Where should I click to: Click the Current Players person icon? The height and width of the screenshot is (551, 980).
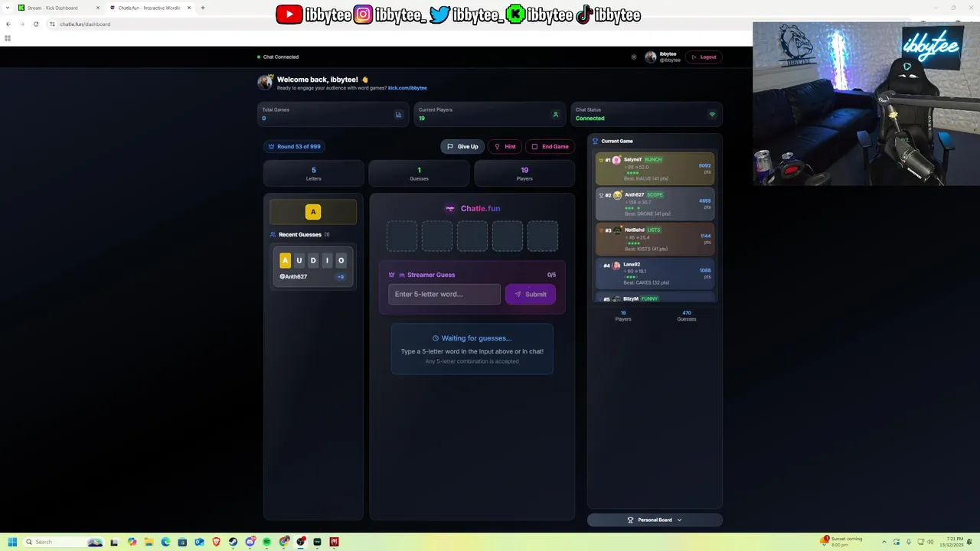pos(556,115)
